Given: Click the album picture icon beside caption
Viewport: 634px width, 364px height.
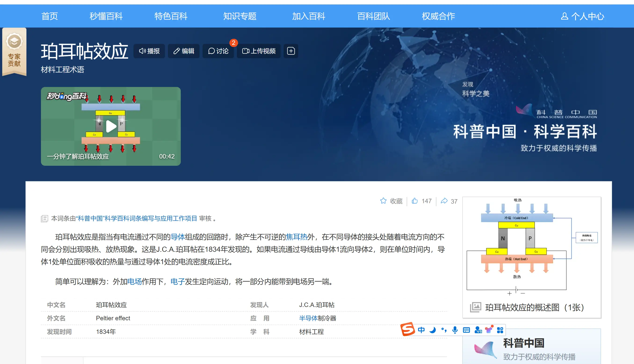Looking at the screenshot, I should 475,307.
